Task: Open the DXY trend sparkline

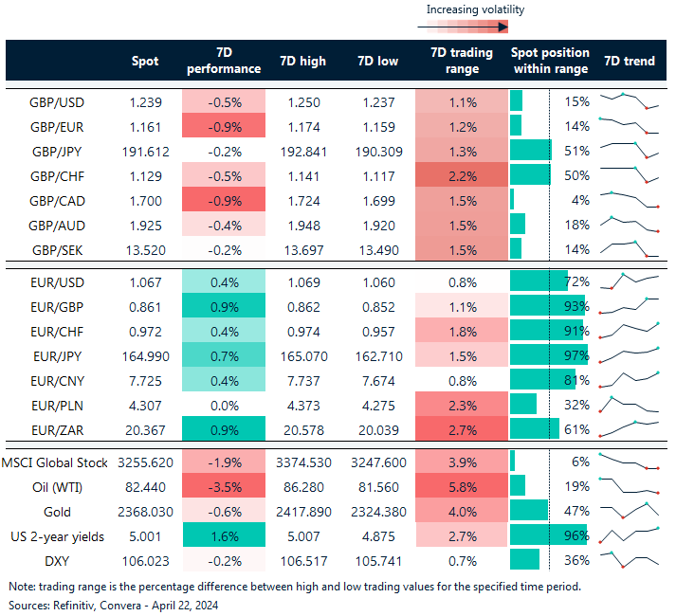Action: coord(629,560)
